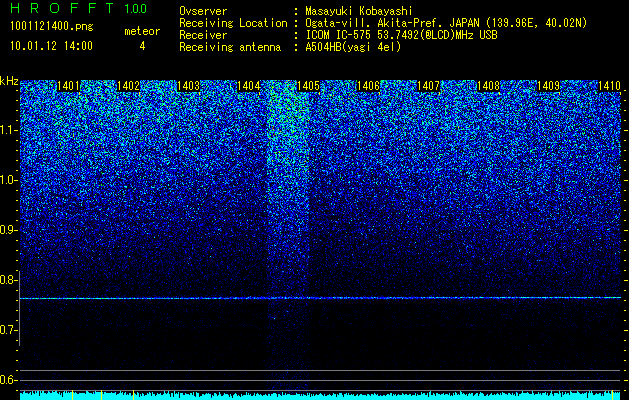Screen dimensions: 629x400
Task: Click the 0.8 frequency axis label
Action: pyautogui.click(x=8, y=280)
